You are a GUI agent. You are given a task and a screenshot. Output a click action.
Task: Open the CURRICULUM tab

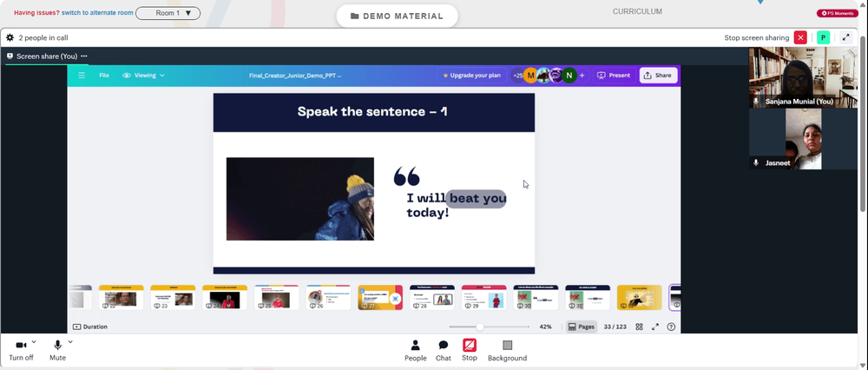pos(637,11)
